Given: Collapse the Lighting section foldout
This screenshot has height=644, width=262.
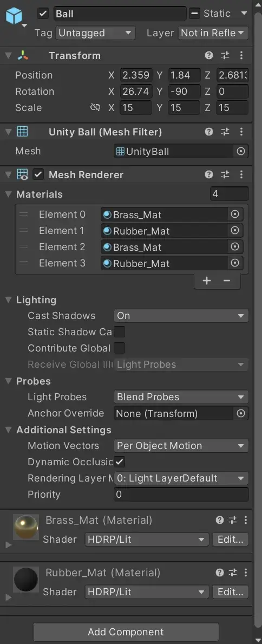Looking at the screenshot, I should click(x=8, y=300).
